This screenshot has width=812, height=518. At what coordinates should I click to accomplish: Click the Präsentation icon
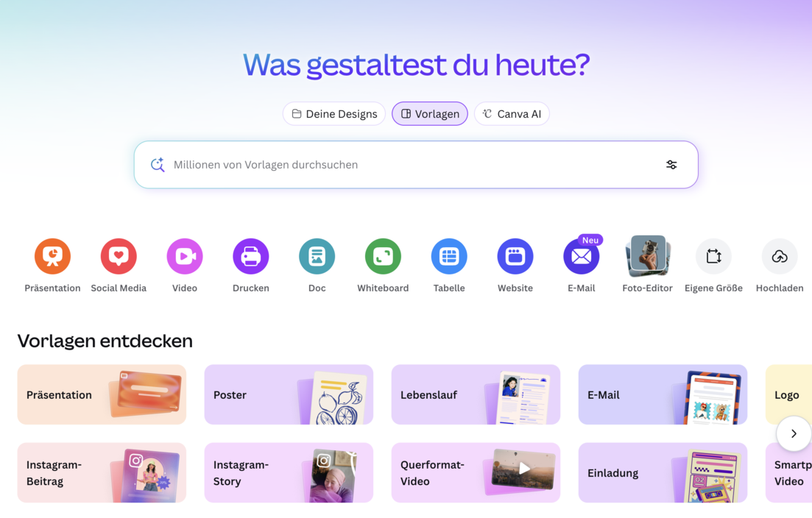[x=52, y=256]
